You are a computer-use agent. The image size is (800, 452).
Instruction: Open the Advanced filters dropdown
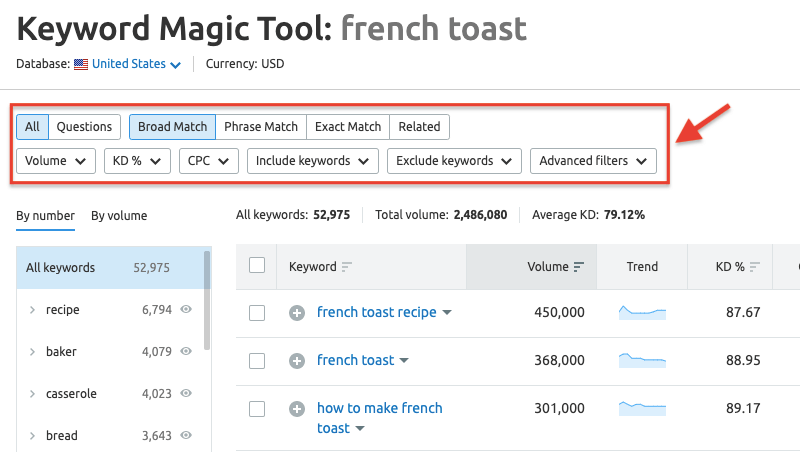pos(593,161)
